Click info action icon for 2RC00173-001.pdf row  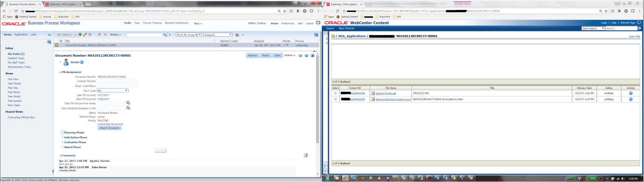click(630, 93)
